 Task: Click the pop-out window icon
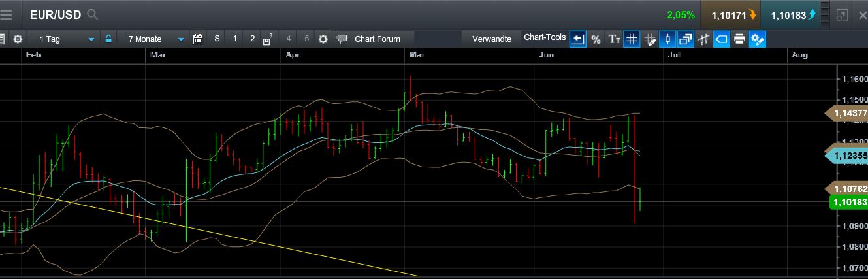click(x=843, y=14)
